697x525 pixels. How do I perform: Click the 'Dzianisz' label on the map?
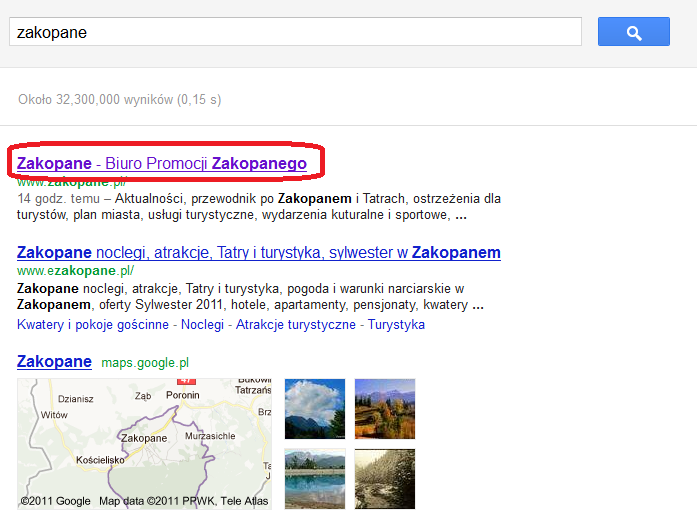point(76,399)
